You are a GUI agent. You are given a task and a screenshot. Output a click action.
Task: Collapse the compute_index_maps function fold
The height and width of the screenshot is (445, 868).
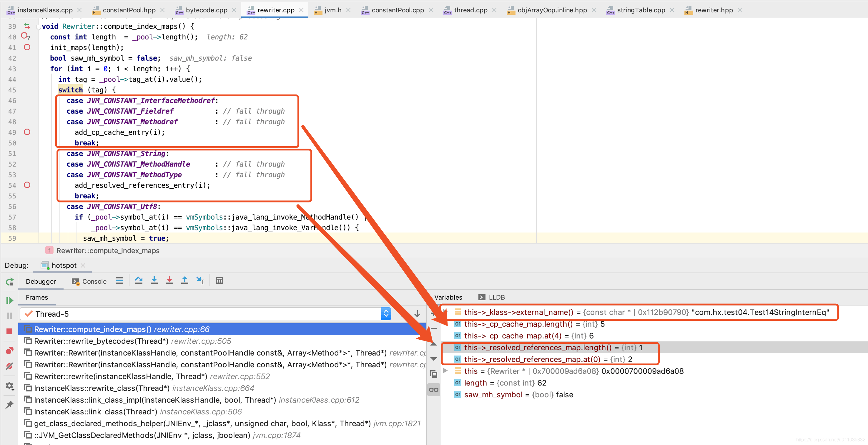pyautogui.click(x=39, y=26)
